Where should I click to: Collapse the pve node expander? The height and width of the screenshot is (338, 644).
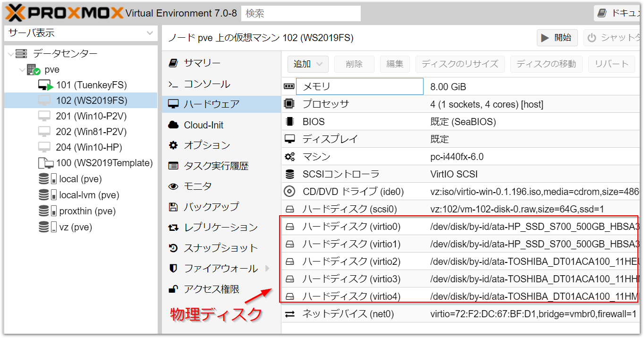[22, 70]
